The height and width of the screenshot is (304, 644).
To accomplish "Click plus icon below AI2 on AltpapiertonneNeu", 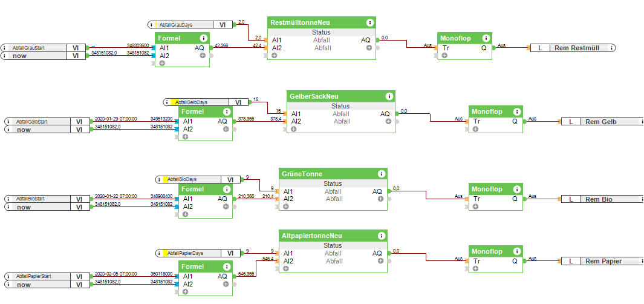I will pyautogui.click(x=285, y=268).
